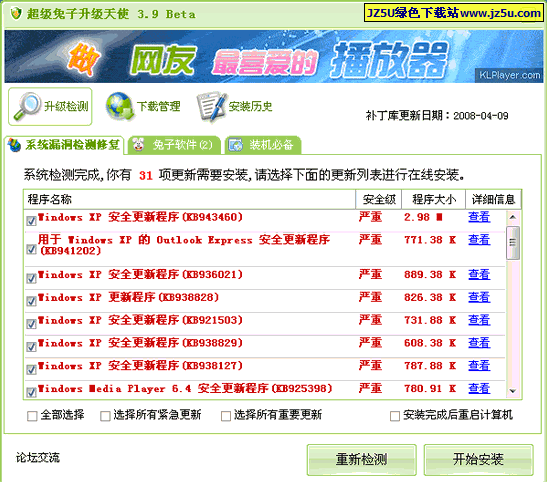The image size is (547, 482).
Task: Open the 安装历史 section
Action: (x=235, y=106)
